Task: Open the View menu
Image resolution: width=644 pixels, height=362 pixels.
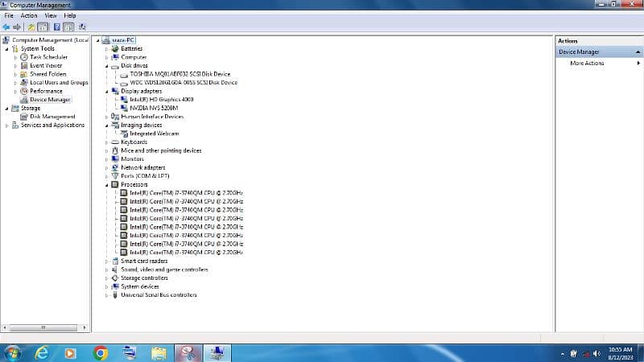Action: click(x=51, y=15)
